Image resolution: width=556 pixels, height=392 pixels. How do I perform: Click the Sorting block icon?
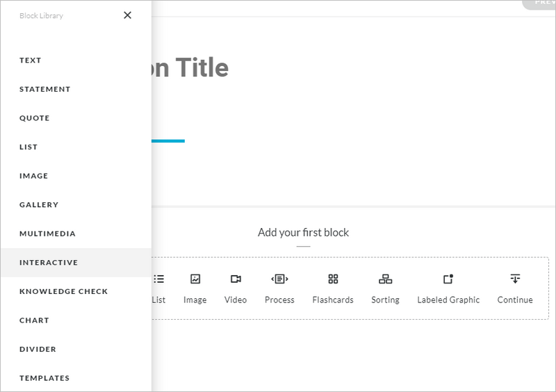385,279
